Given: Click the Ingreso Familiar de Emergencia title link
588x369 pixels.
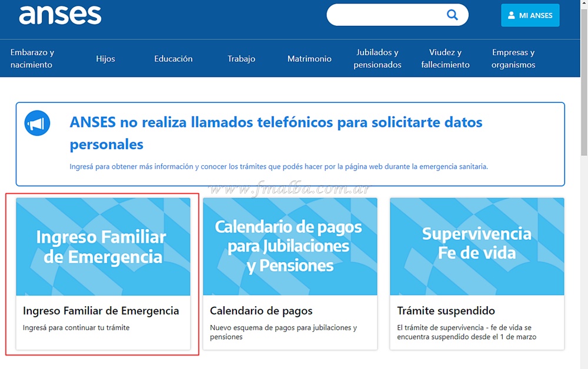Looking at the screenshot, I should coord(101,311).
